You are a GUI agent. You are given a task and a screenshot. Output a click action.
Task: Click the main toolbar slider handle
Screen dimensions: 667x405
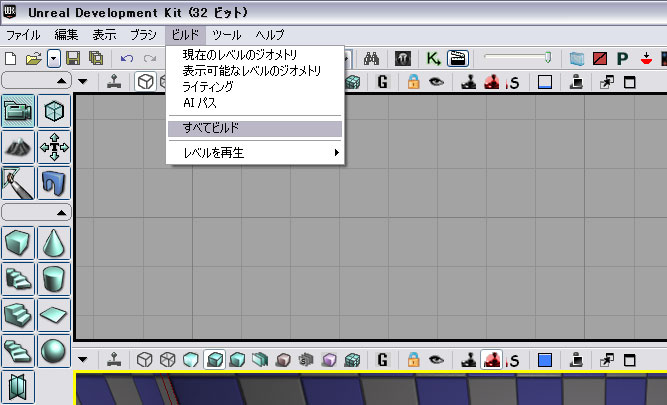click(x=548, y=57)
